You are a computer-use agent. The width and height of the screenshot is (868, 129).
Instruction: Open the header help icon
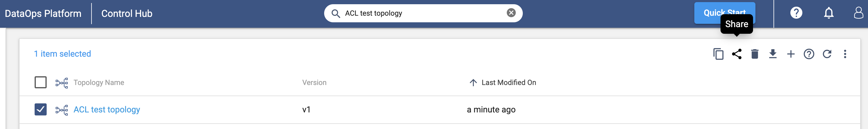tap(796, 13)
